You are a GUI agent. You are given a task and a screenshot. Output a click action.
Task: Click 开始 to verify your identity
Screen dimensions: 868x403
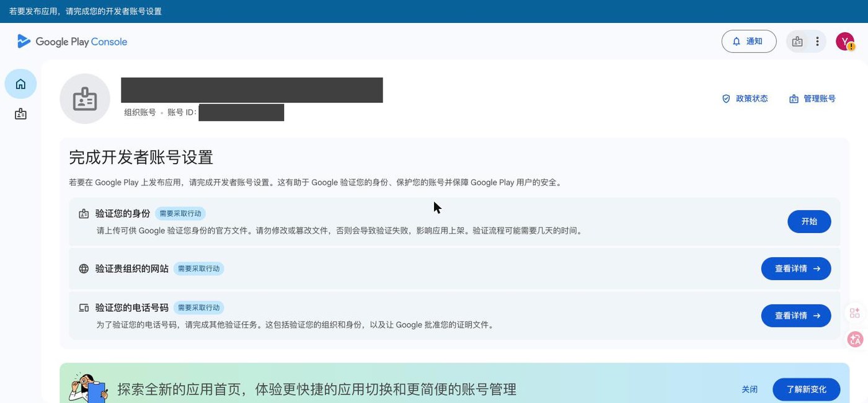809,221
